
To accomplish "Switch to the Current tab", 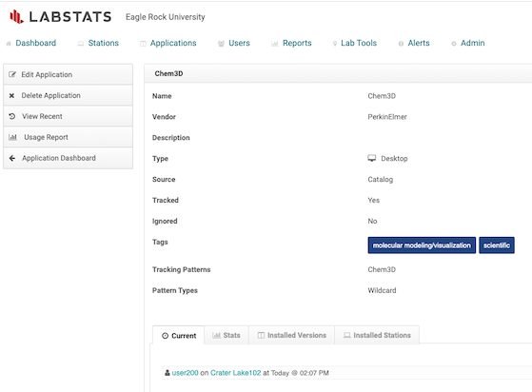I will [x=179, y=335].
